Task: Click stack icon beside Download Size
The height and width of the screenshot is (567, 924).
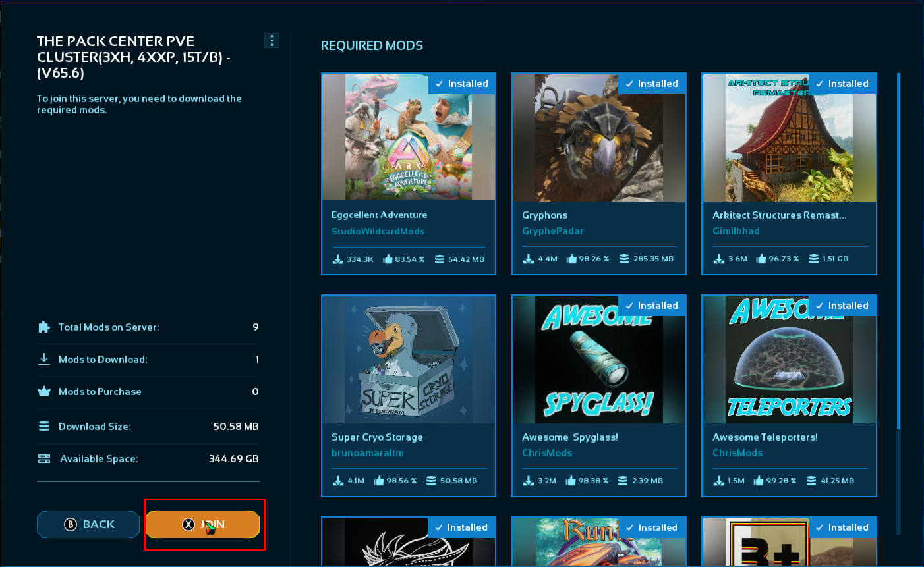Action: click(x=44, y=426)
